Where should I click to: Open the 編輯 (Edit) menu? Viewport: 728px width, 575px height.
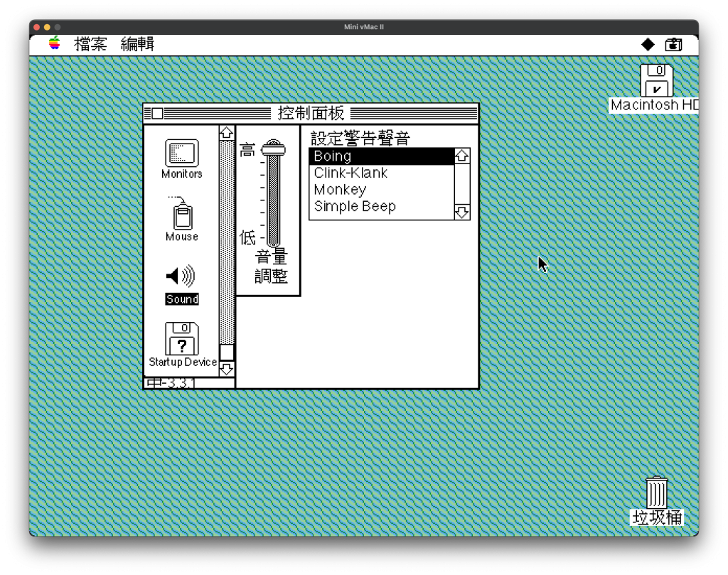(x=137, y=45)
